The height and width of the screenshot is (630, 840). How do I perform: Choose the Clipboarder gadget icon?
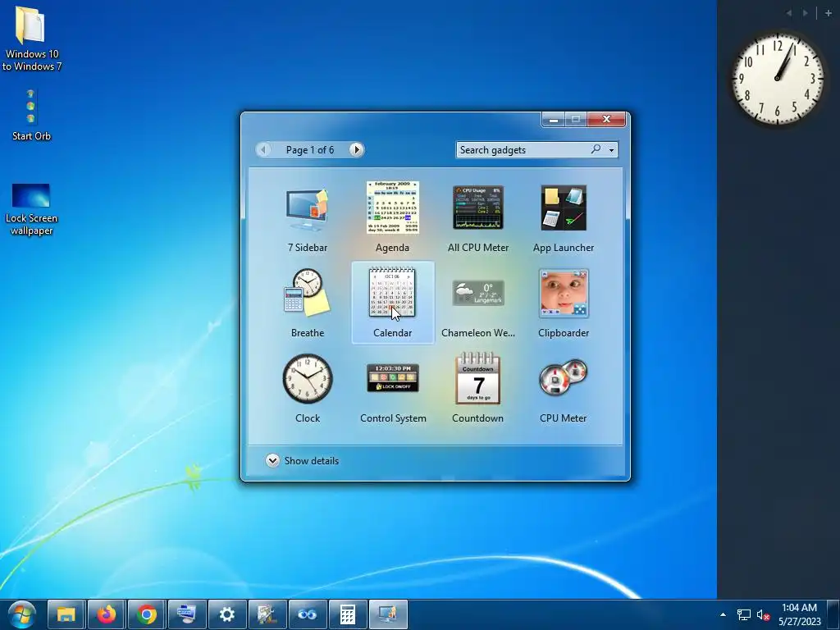pyautogui.click(x=564, y=294)
